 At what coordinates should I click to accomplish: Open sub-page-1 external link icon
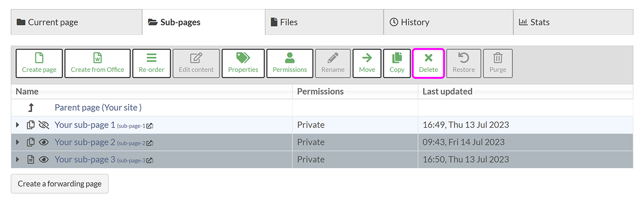click(x=149, y=126)
